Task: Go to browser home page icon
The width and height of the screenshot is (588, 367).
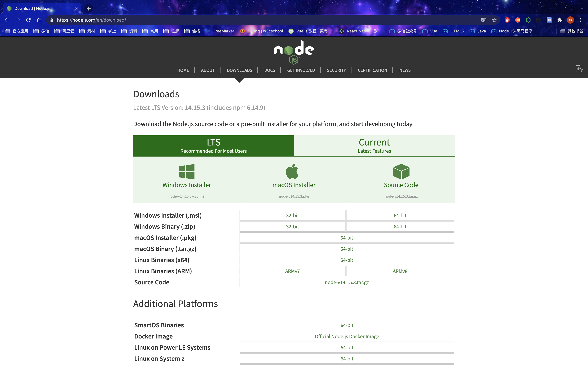Action: tap(39, 20)
